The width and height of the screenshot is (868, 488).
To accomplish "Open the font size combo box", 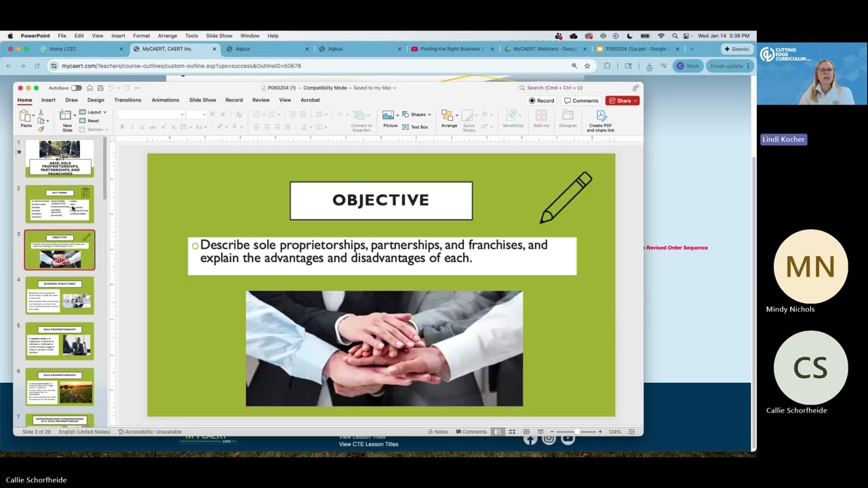I will pyautogui.click(x=196, y=115).
